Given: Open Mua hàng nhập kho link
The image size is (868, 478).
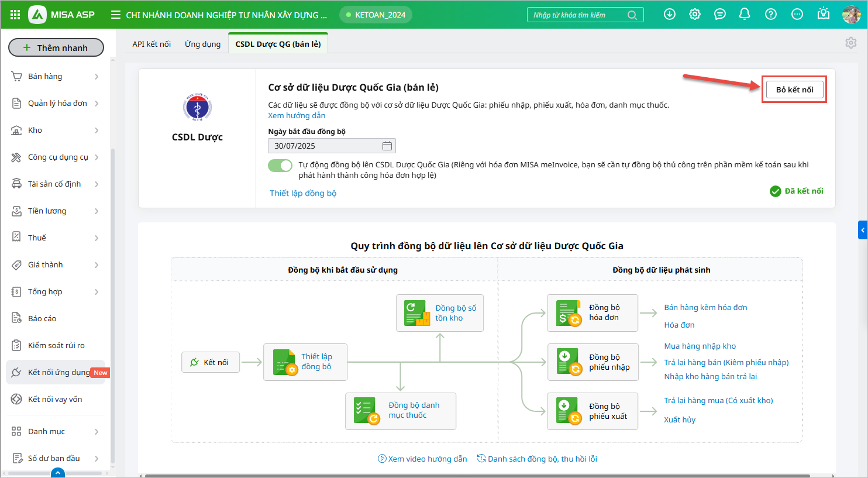Looking at the screenshot, I should [700, 346].
